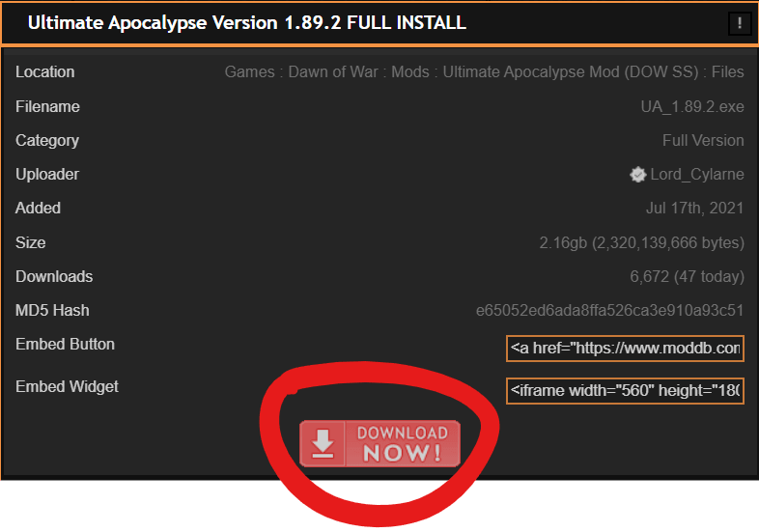759x532 pixels.
Task: Open Ultimate Apocalypse Mod (DOW SS) link
Action: coord(571,72)
